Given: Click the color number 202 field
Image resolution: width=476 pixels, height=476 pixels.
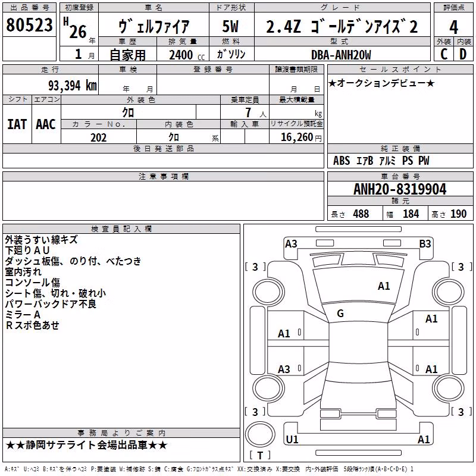Looking at the screenshot, I should click(x=99, y=137).
